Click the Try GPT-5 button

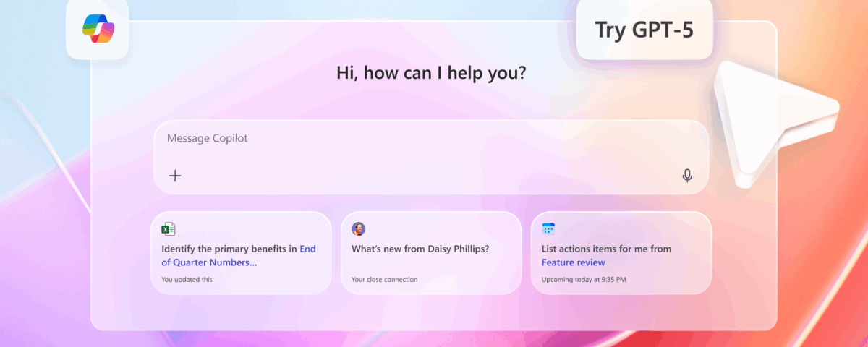pos(645,30)
